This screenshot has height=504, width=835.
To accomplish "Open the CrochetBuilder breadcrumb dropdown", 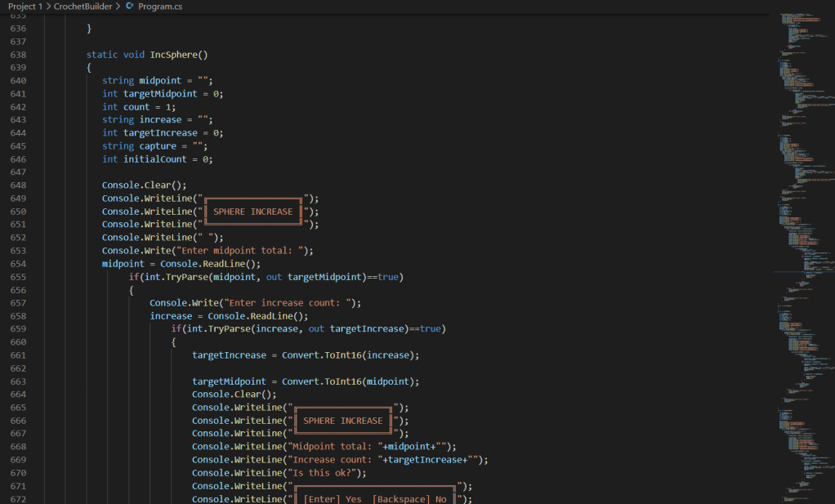I will (x=83, y=5).
